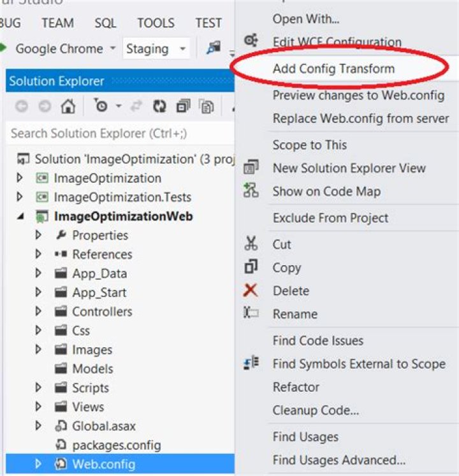
Task: Click the packages.config file icon
Action: coord(61,445)
